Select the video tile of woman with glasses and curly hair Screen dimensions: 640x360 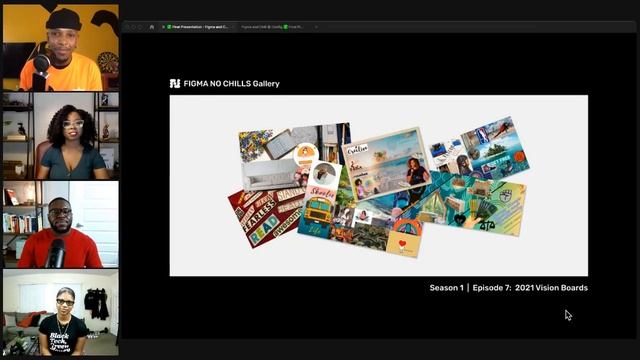pos(61,136)
